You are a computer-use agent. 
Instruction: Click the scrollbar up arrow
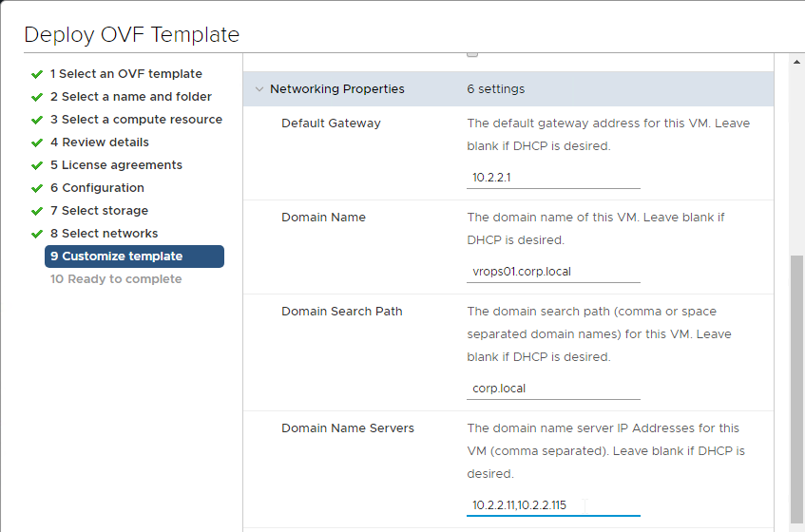tap(796, 62)
